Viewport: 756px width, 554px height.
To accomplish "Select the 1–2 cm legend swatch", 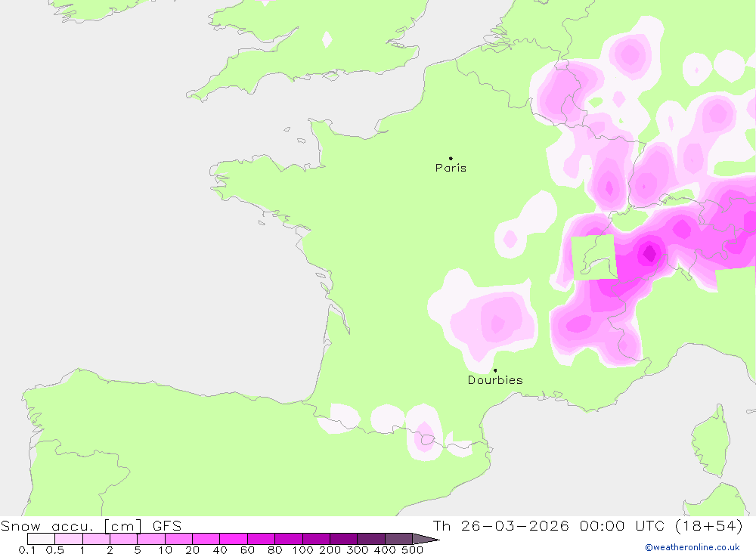I will (x=97, y=539).
